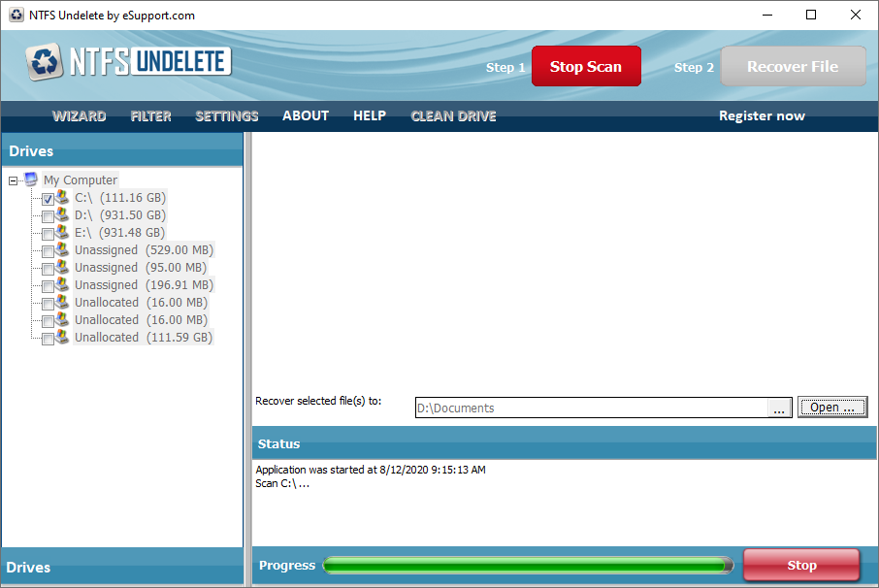The height and width of the screenshot is (588, 879).
Task: Click the recovery path field D:\Documents
Action: [x=592, y=408]
